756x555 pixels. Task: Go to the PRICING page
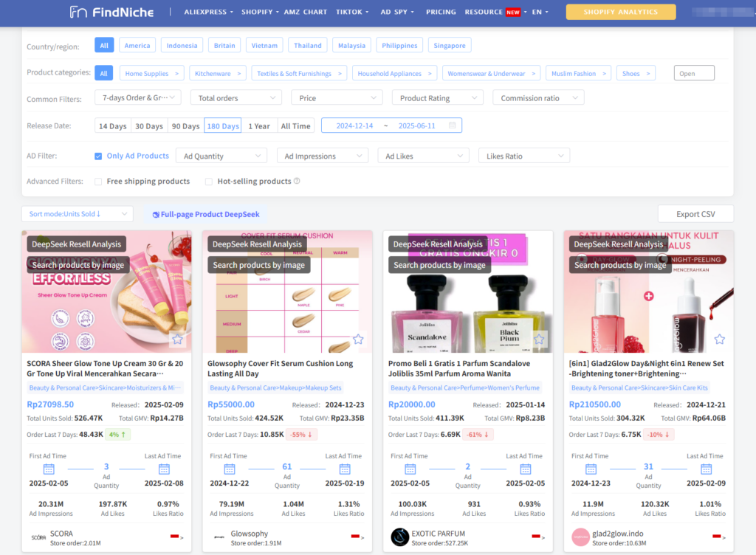441,12
